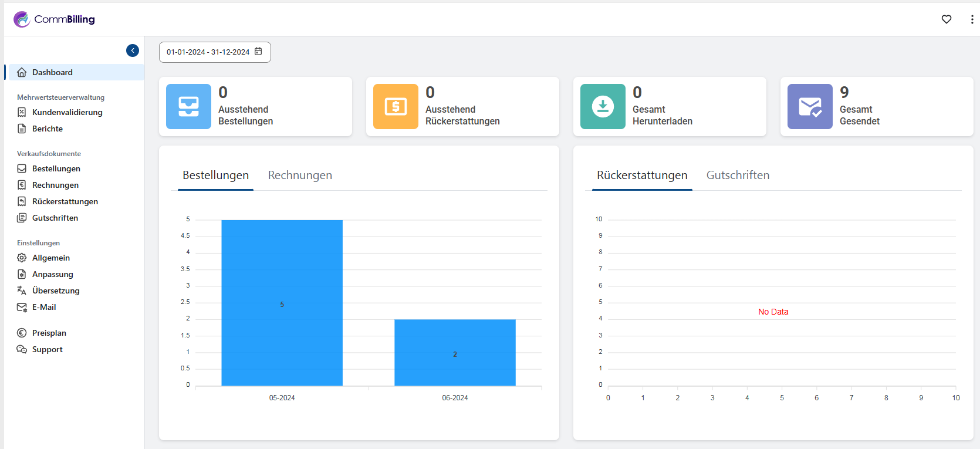Open the Preisplan page
This screenshot has height=449, width=980.
point(49,333)
